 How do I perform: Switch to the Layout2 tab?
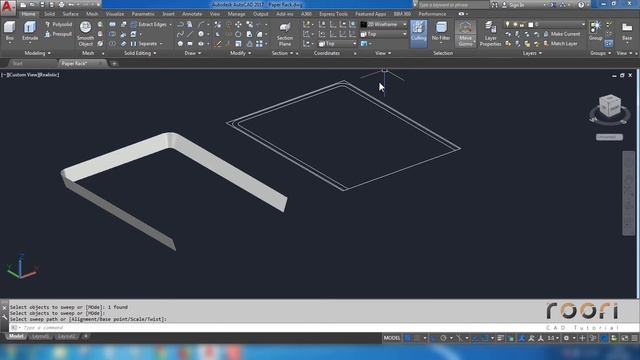[67, 336]
